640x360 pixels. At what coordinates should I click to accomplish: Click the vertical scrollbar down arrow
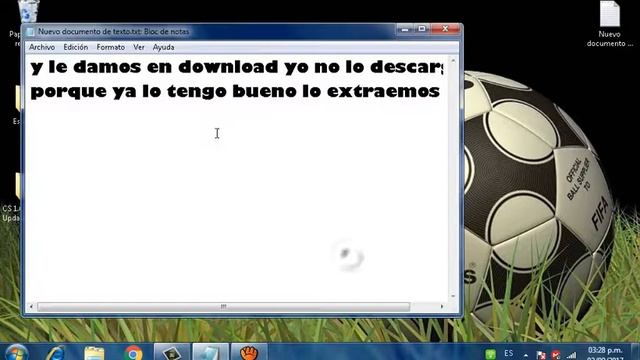pos(453,296)
